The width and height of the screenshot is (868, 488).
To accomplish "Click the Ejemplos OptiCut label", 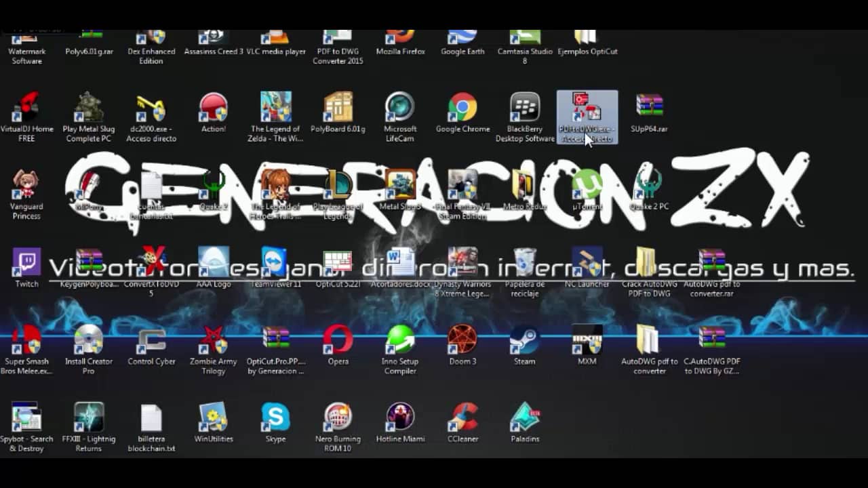I will tap(587, 52).
